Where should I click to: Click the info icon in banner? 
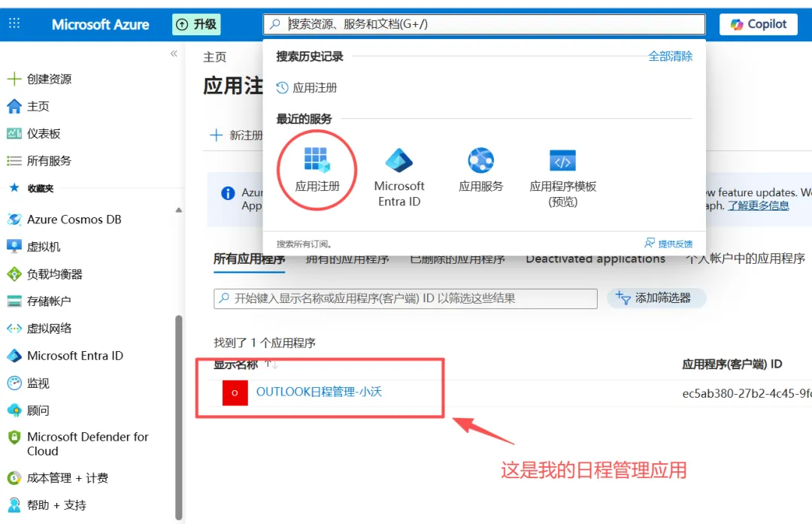click(228, 193)
